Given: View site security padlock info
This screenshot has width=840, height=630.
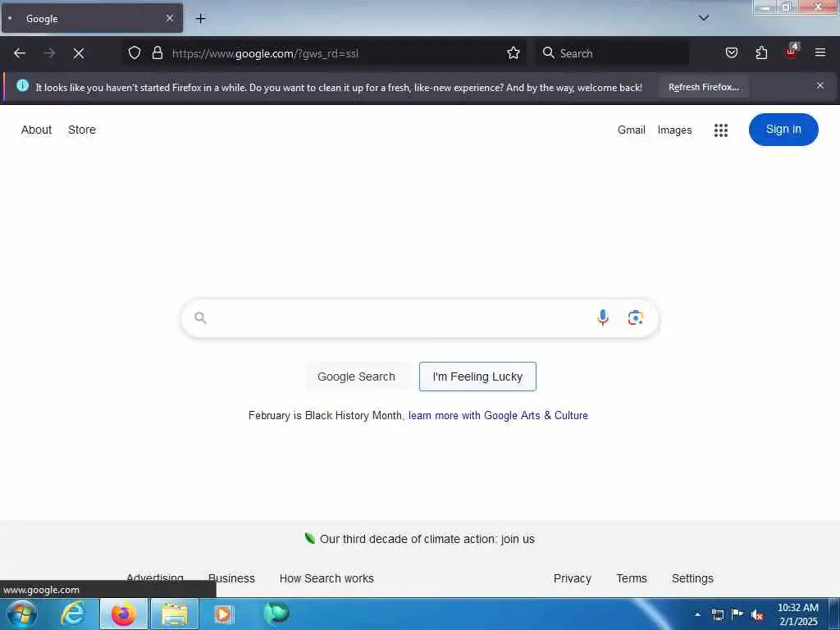Looking at the screenshot, I should [x=157, y=53].
